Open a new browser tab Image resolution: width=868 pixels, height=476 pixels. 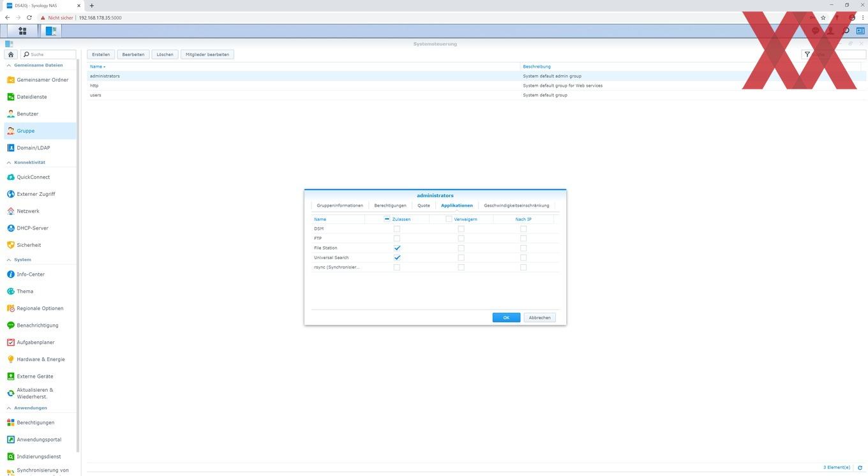click(91, 5)
